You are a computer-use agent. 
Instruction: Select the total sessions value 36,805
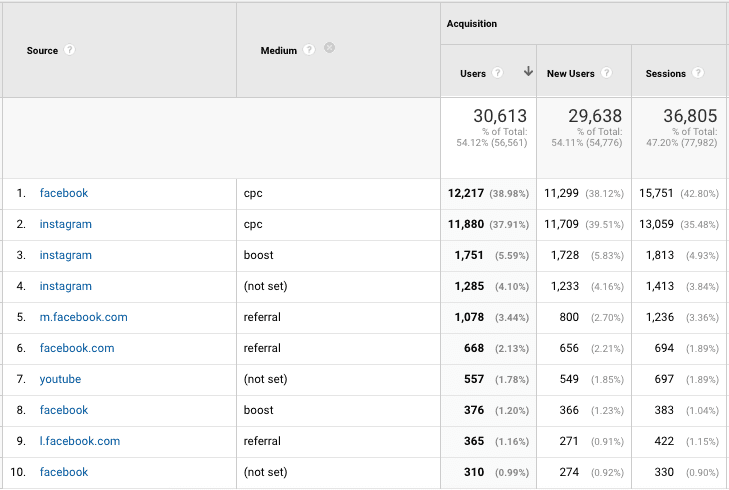tap(690, 116)
